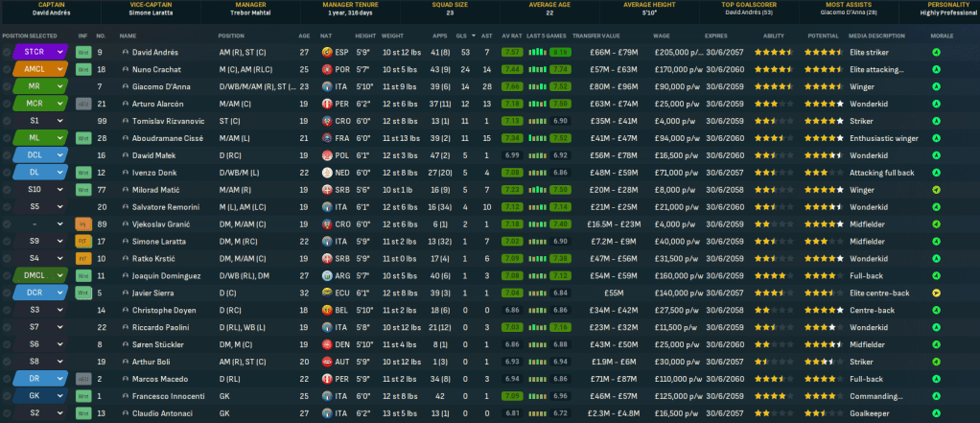Tick the selection circle for David Andrés

pyautogui.click(x=7, y=52)
